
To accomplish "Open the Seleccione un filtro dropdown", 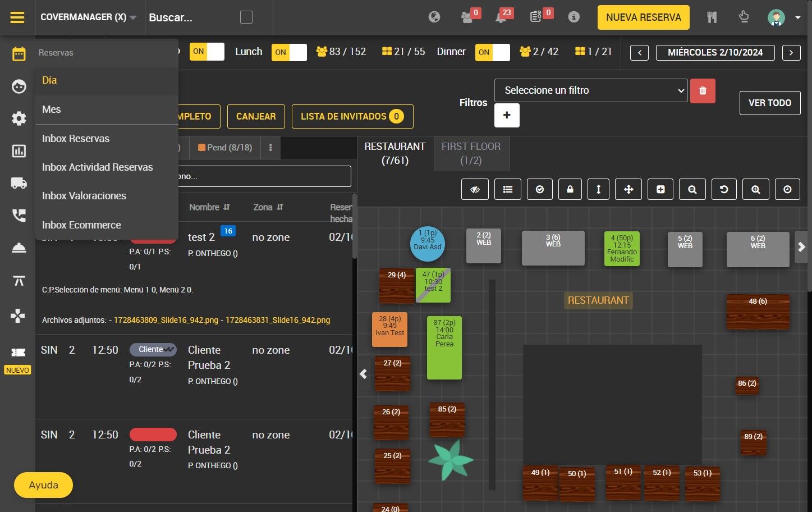I will 591,90.
